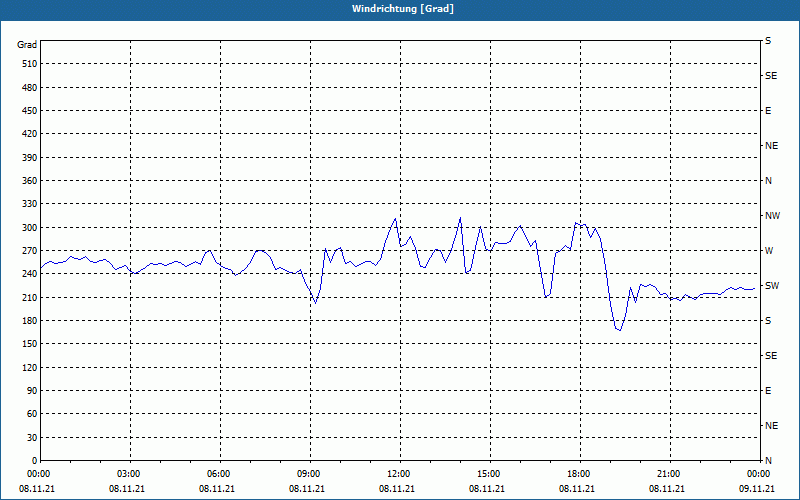The width and height of the screenshot is (800, 500).
Task: Select the 90 degree tick label
Action: click(31, 391)
